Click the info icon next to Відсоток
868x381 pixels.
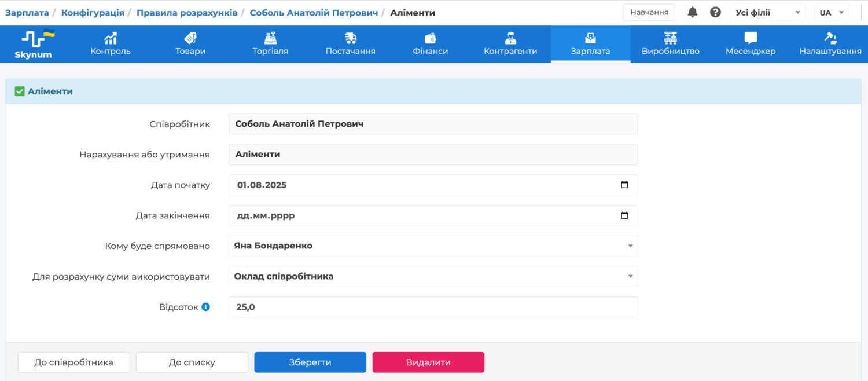pos(205,307)
